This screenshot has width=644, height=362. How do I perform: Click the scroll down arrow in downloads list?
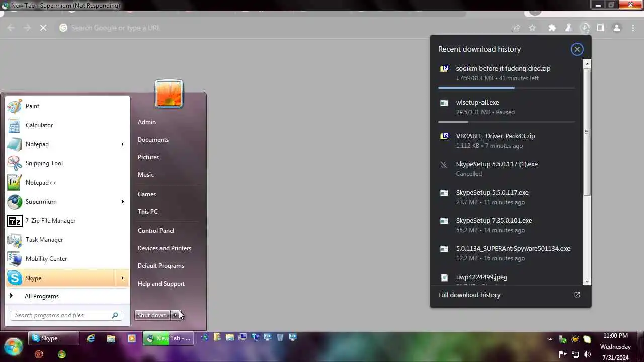click(587, 282)
